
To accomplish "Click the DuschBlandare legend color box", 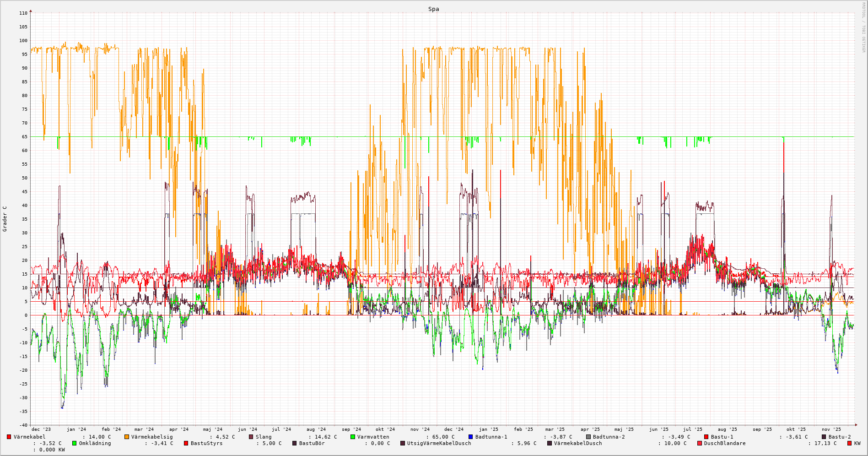I will point(700,443).
